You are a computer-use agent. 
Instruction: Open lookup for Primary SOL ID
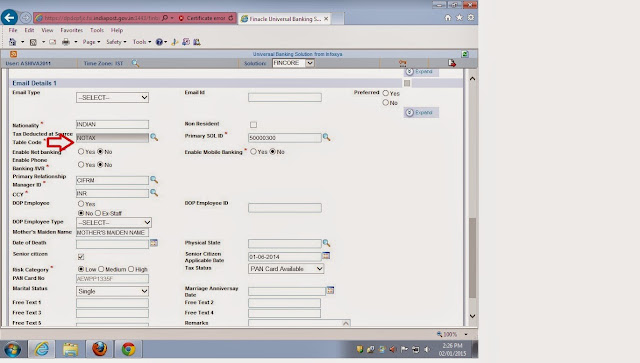tap(327, 137)
